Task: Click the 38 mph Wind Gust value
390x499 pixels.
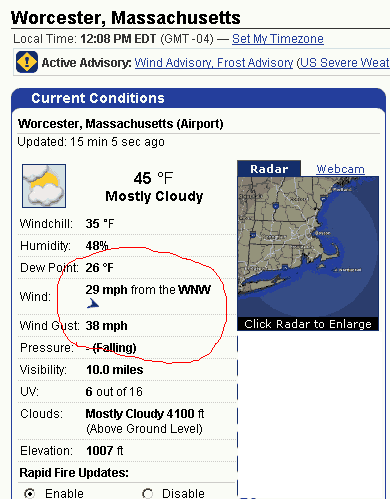Action: (x=106, y=326)
